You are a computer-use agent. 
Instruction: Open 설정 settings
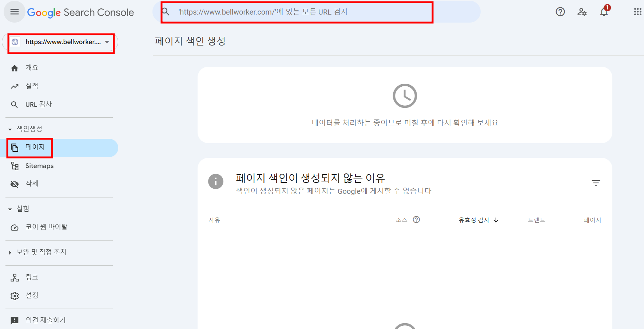coord(32,295)
